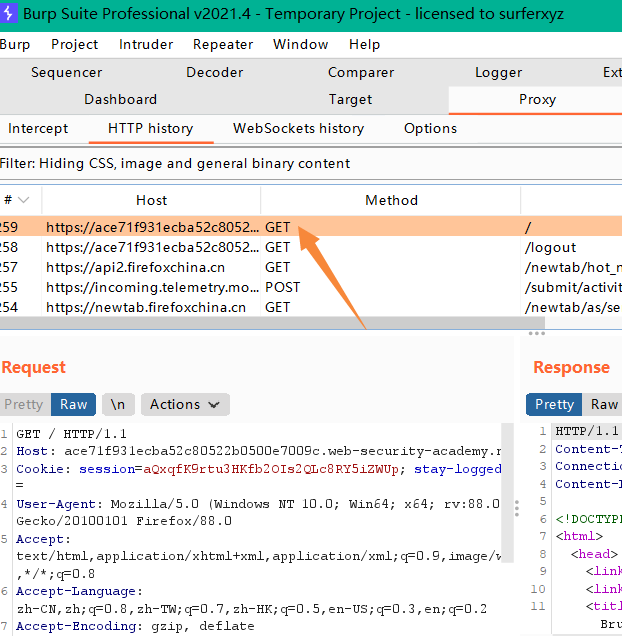Click the User-Agent header in request
This screenshot has width=622, height=636.
point(258,512)
